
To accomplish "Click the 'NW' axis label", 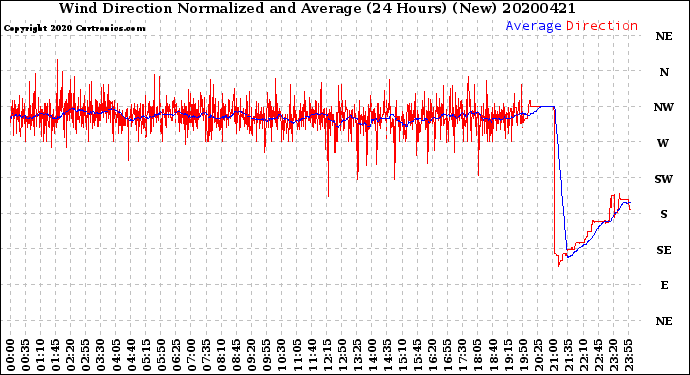I will coord(664,107).
